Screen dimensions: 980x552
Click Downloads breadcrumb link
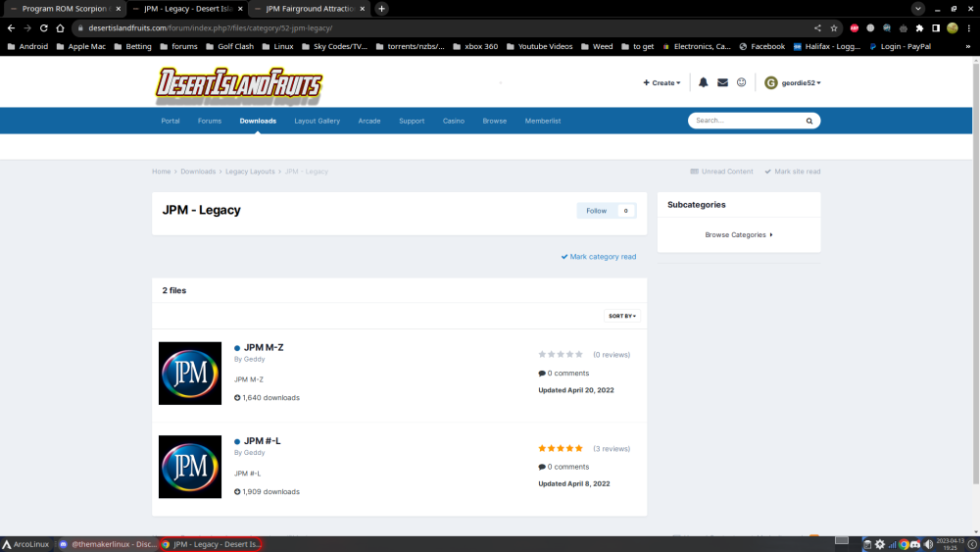[198, 172]
